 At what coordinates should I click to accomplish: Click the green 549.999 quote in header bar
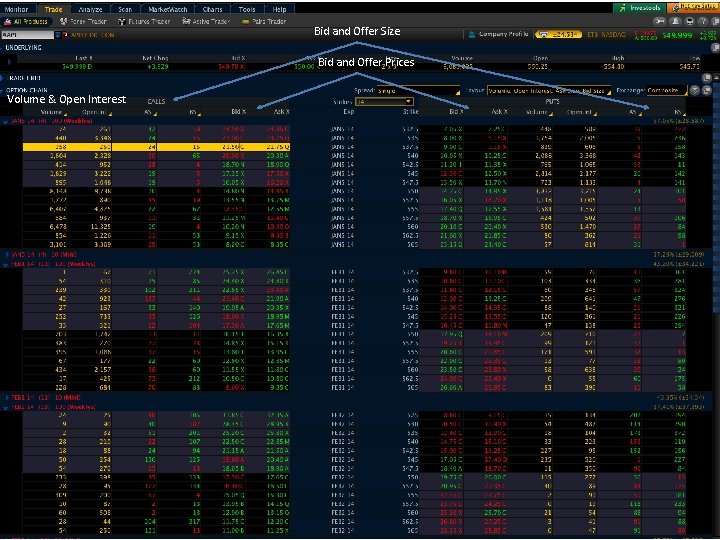677,35
